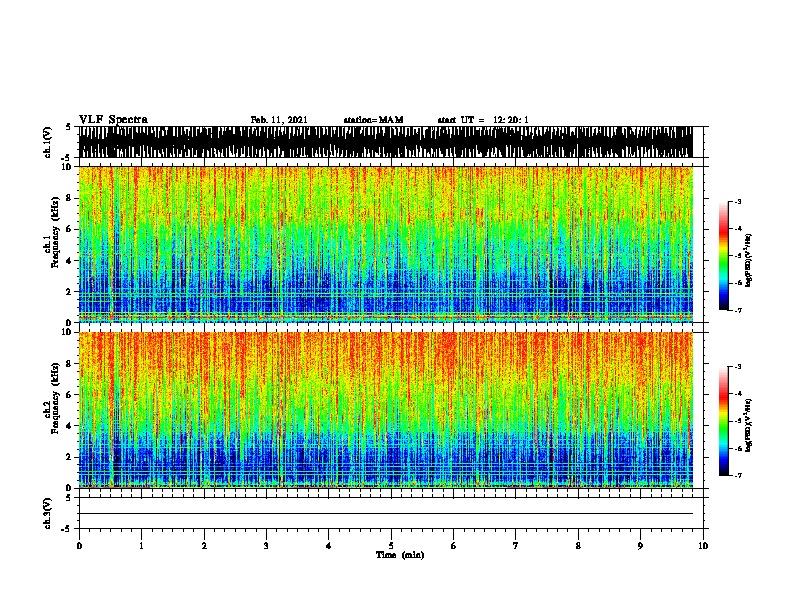Click time axis tick label 9

pyautogui.click(x=640, y=546)
